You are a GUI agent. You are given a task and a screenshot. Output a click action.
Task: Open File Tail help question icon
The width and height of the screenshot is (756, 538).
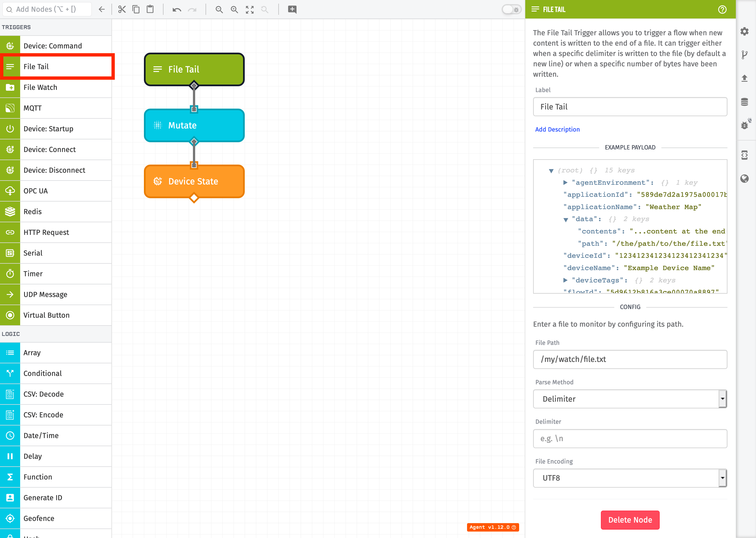click(722, 10)
